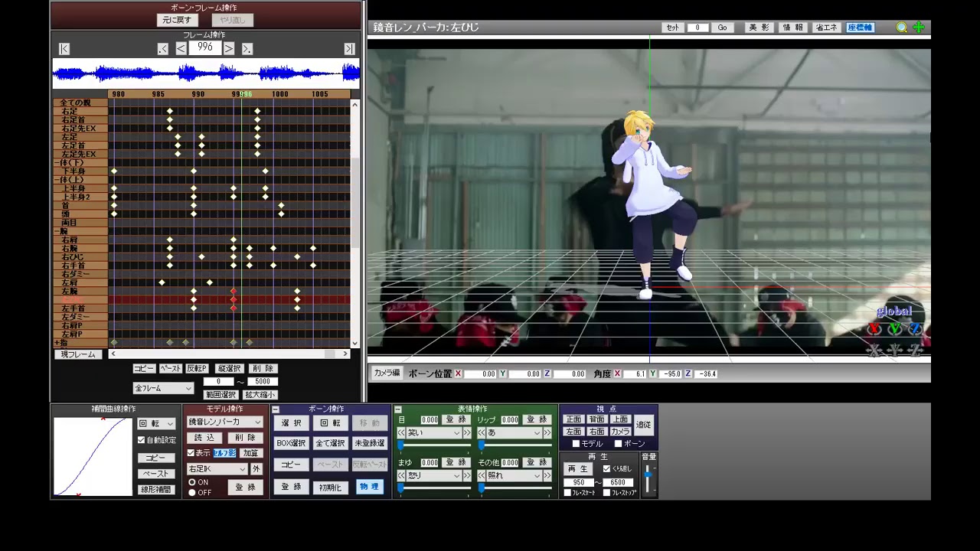Click the 現フレーム current frame button
Image resolution: width=980 pixels, height=551 pixels.
click(78, 354)
